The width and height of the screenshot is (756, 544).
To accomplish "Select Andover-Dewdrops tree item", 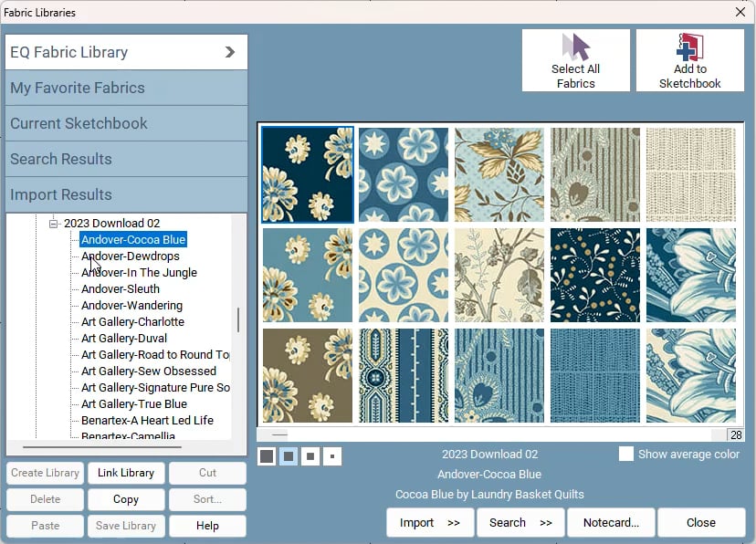I will (x=131, y=256).
